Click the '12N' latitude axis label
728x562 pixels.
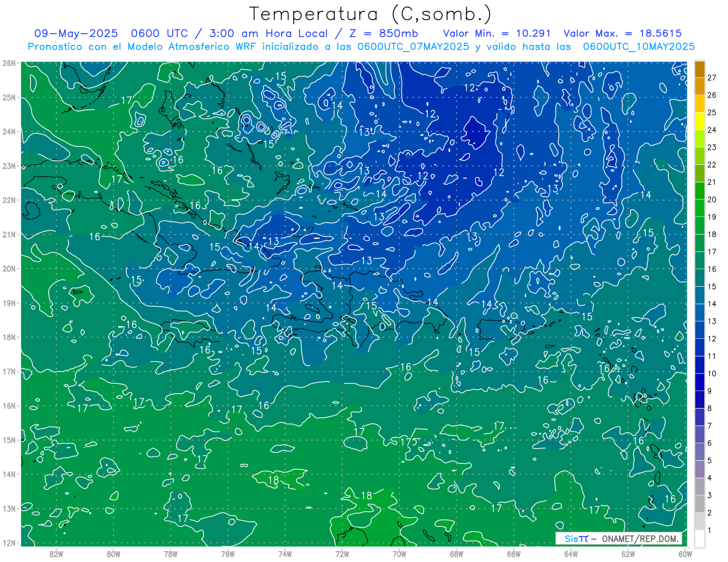tap(9, 543)
